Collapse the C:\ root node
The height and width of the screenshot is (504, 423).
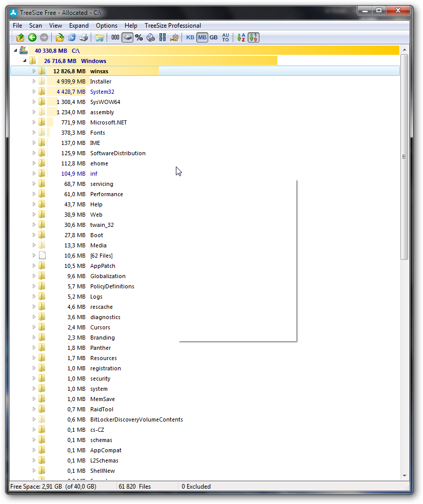[15, 51]
